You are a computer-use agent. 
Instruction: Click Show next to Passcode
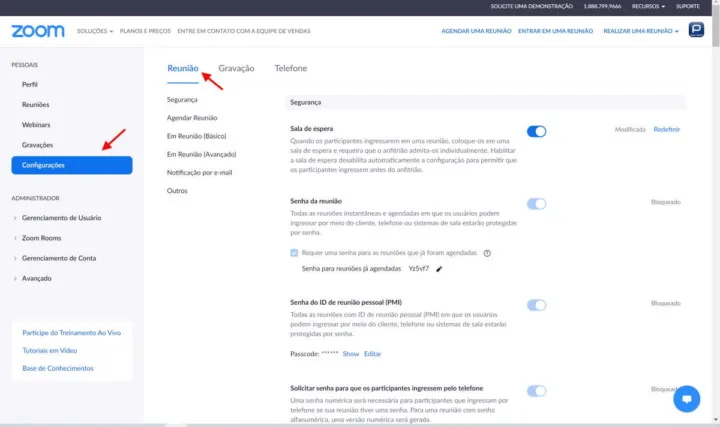click(350, 354)
